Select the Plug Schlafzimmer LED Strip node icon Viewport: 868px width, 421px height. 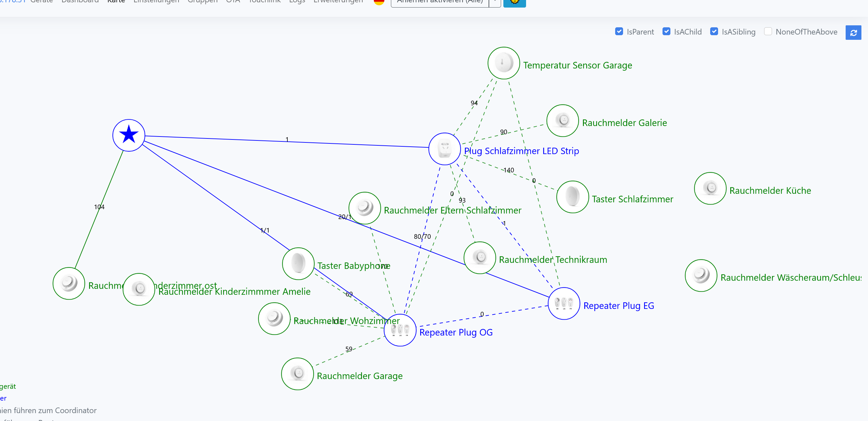click(445, 149)
